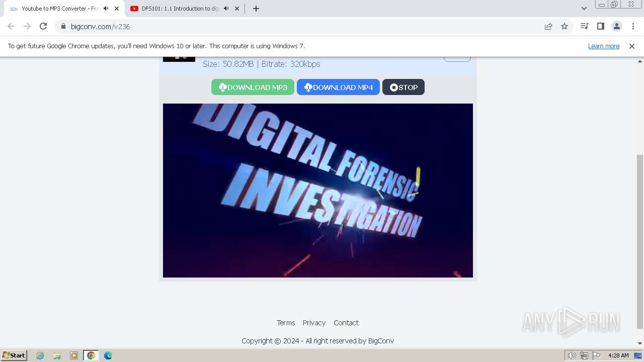Mute the DFS101 YouTube tab audio
644x362 pixels.
(x=226, y=9)
